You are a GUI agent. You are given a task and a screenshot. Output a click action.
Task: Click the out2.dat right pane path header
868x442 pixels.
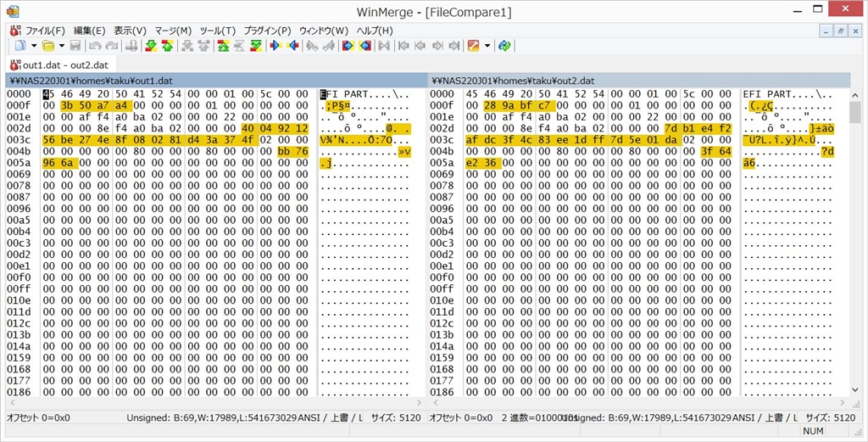pos(639,81)
